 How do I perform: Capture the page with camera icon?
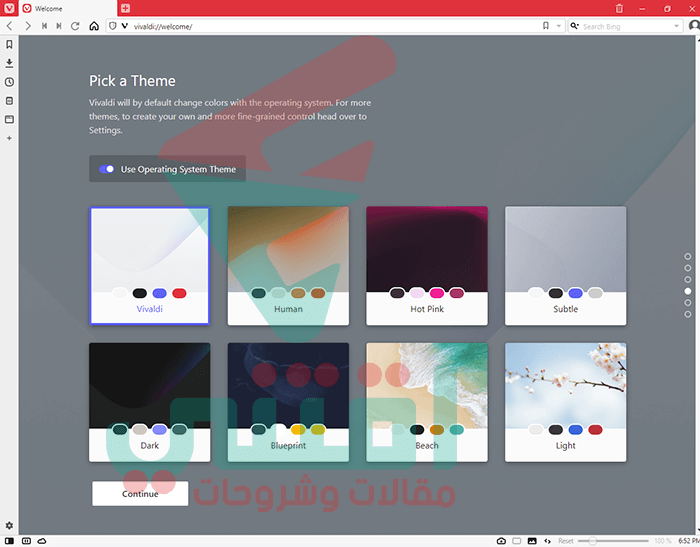(x=501, y=541)
